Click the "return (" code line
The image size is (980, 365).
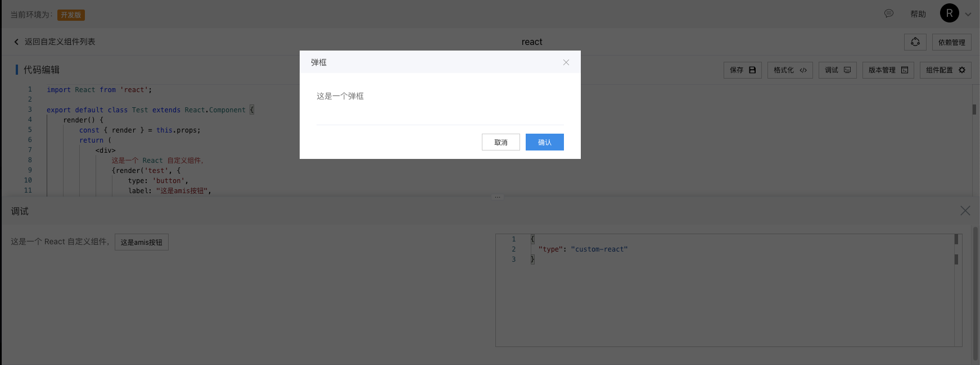(96, 140)
